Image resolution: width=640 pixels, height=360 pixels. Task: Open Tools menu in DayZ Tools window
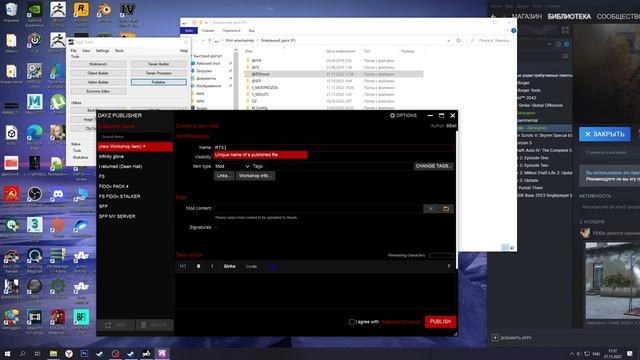(x=119, y=51)
